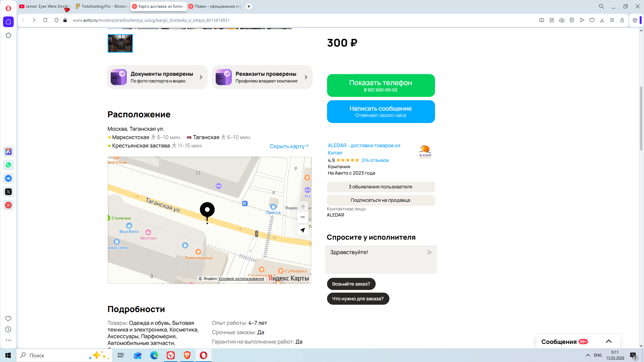
Task: Switch to the Fotohosting.Pro tab
Action: coord(102,6)
